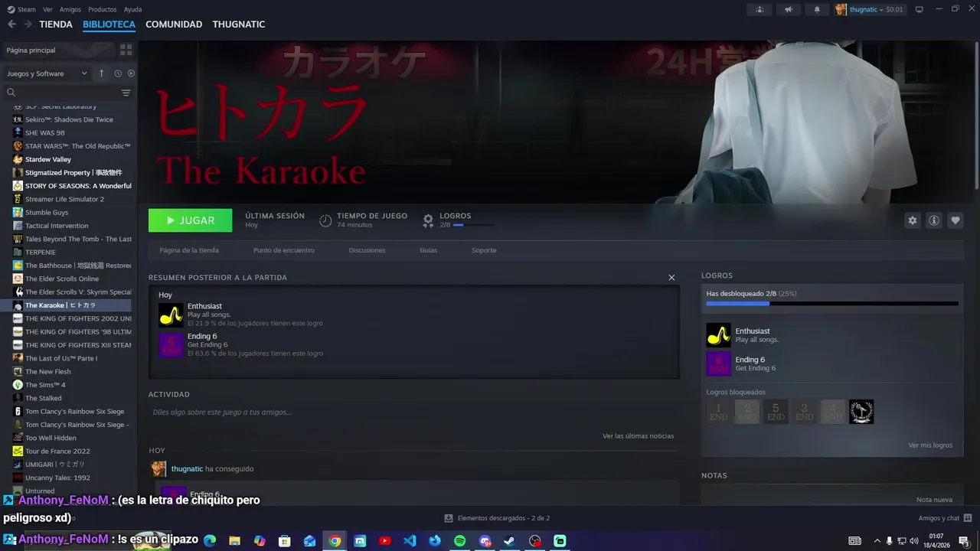The width and height of the screenshot is (980, 551).
Task: Show game info with the info icon
Action: coord(934,220)
